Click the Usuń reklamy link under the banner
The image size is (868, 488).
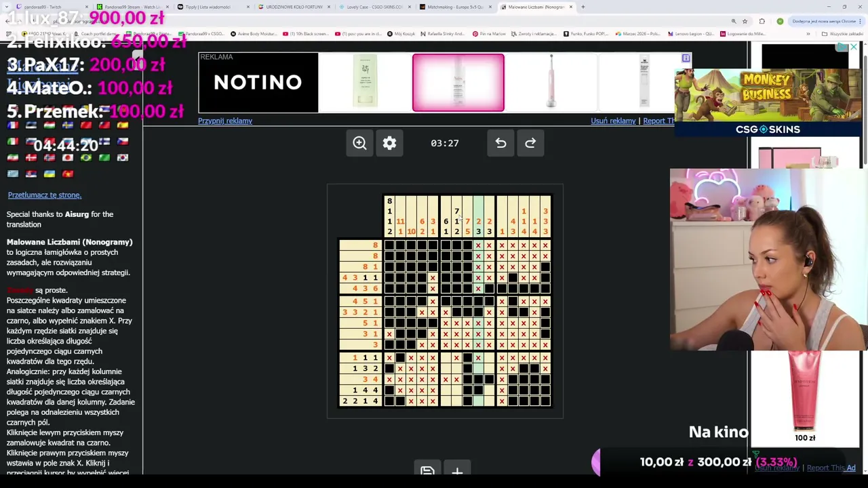[x=613, y=121]
